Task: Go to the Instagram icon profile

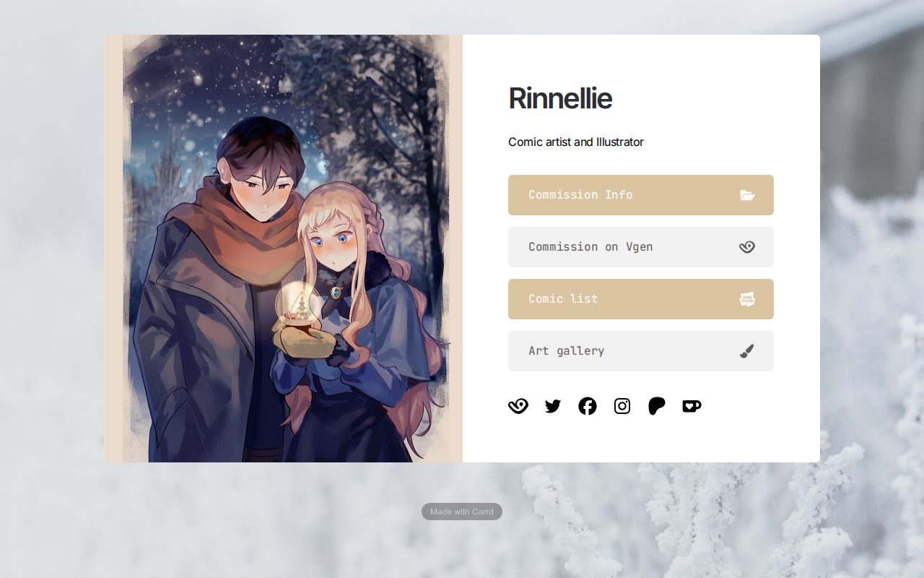Action: pyautogui.click(x=622, y=406)
